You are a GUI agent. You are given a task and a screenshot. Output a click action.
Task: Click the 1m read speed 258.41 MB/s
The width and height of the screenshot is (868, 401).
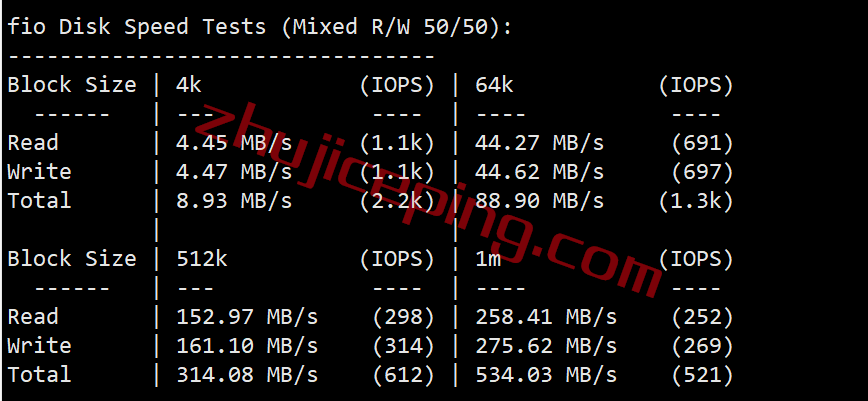pos(546,317)
